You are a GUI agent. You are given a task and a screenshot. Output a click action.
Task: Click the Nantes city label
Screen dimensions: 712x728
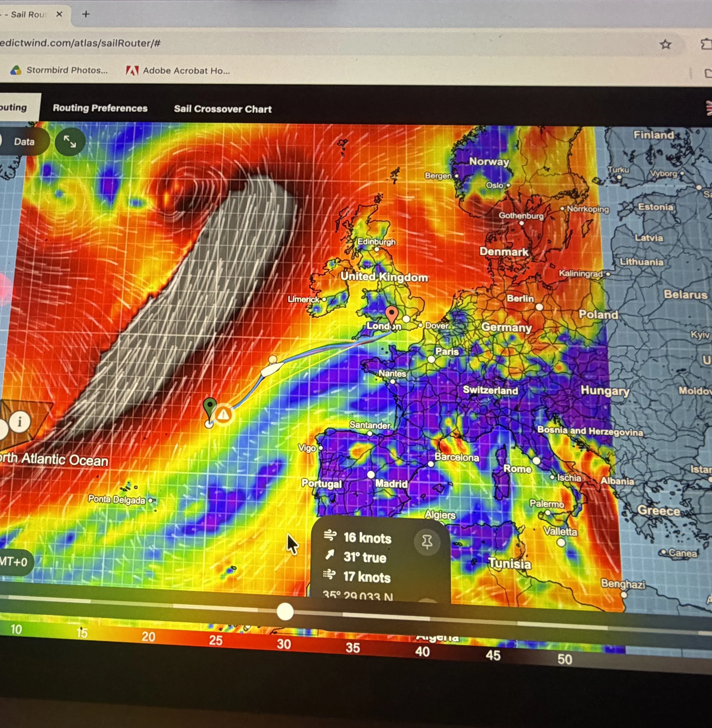(392, 373)
